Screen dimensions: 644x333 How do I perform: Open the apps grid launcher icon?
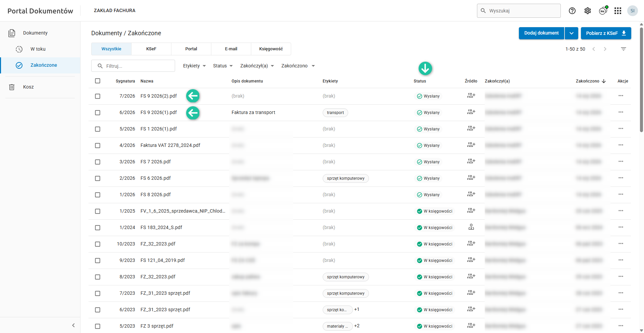coord(618,11)
